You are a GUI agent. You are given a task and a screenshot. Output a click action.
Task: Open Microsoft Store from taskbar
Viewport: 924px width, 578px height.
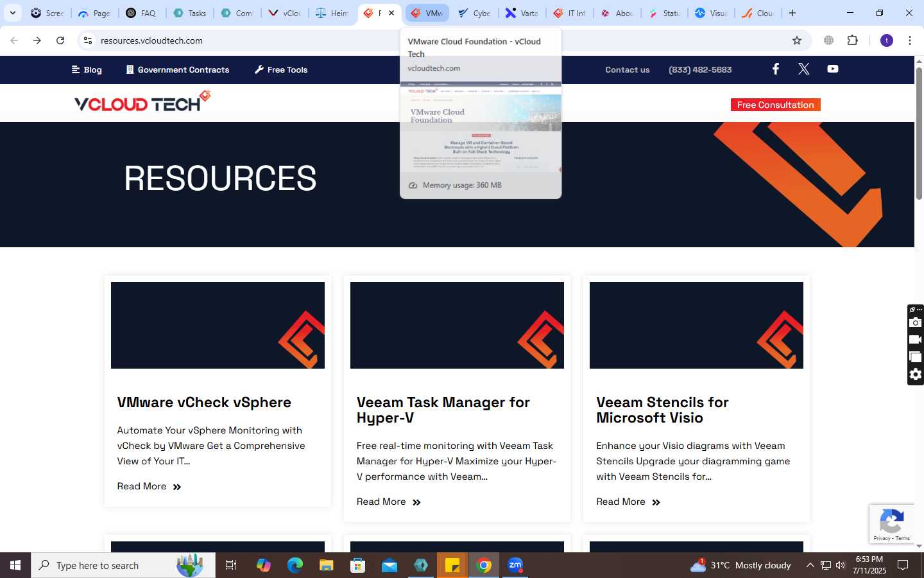coord(358,565)
